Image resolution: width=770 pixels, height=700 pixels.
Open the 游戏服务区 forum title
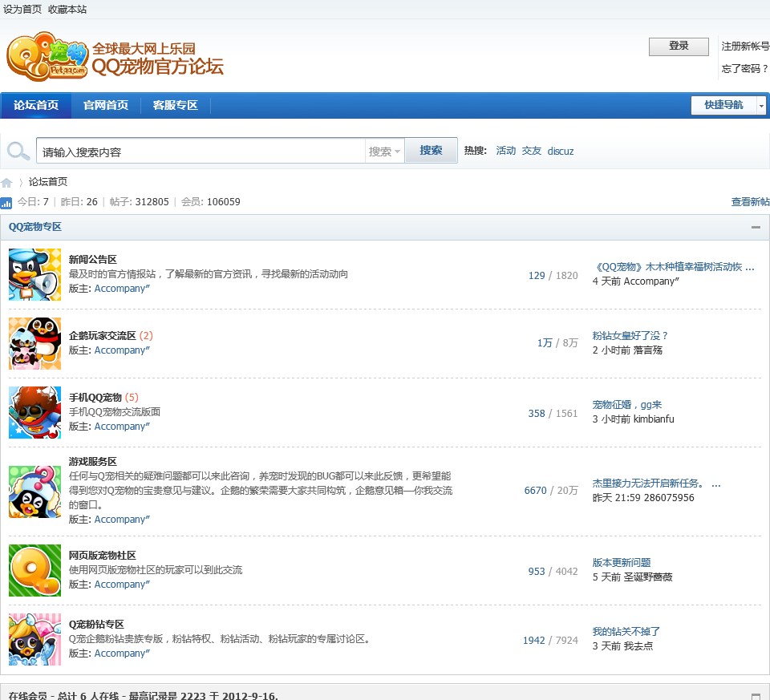tap(93, 462)
